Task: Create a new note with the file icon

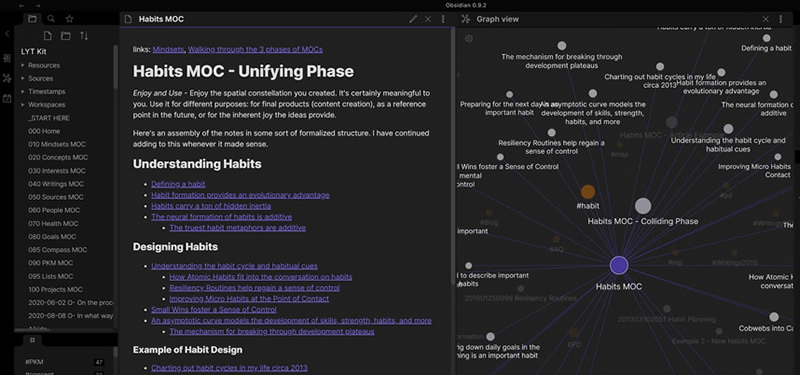Action: [x=47, y=36]
